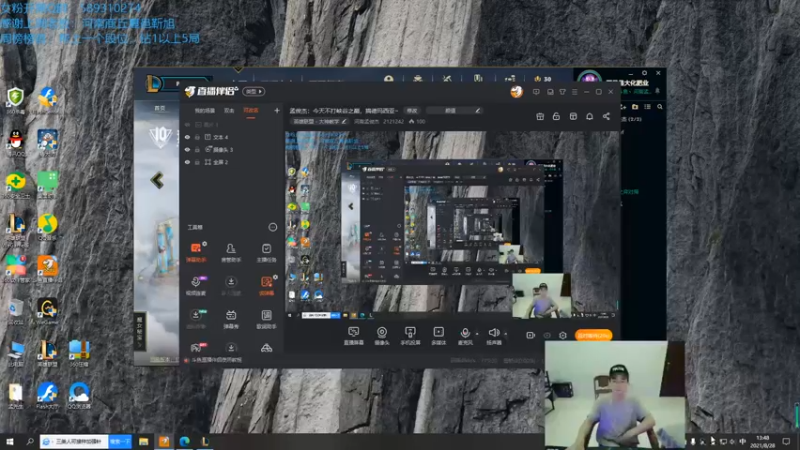Click the edit pencil next to the stream category
The height and width of the screenshot is (450, 800).
344,121
